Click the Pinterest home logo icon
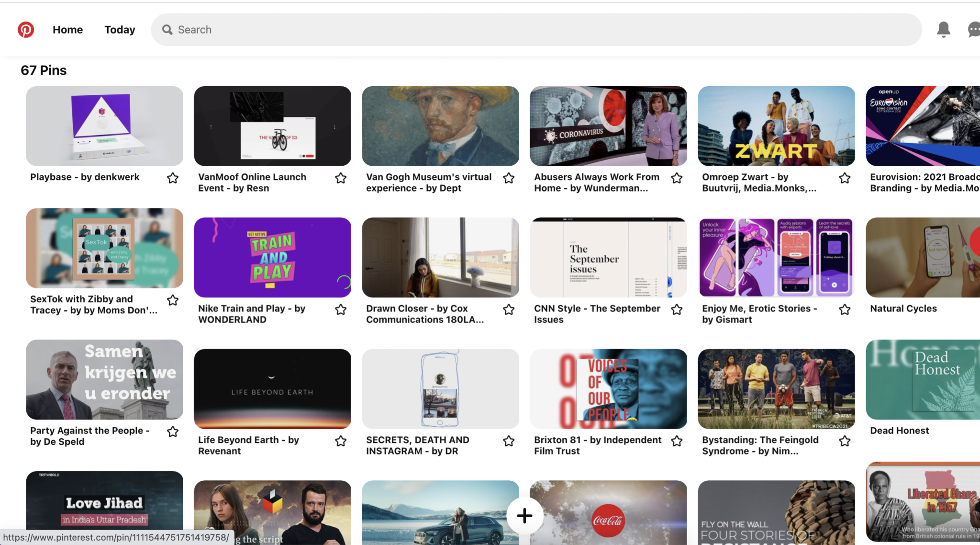Image resolution: width=980 pixels, height=545 pixels. pos(25,30)
